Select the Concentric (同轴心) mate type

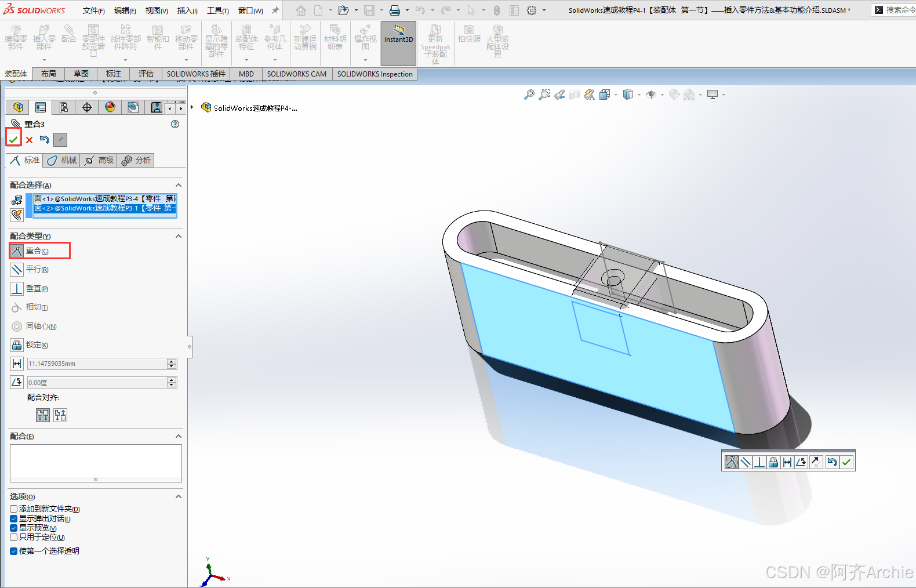(x=35, y=326)
